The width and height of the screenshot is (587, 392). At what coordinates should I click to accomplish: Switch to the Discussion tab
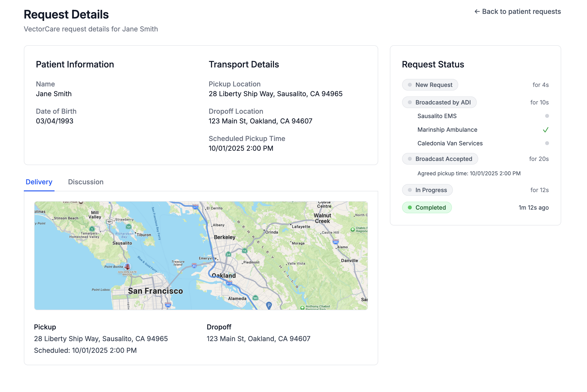(x=86, y=182)
